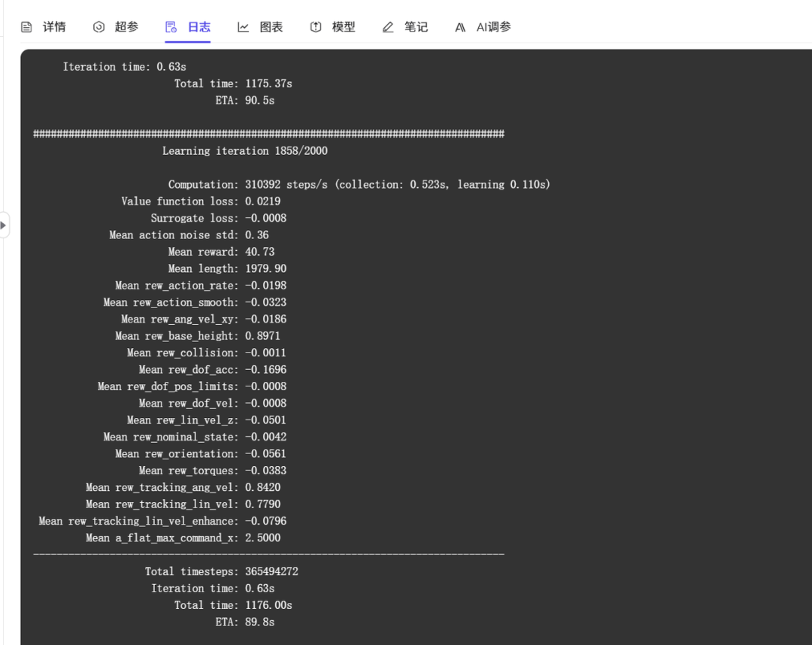Switch to the 模型 model tab
The width and height of the screenshot is (812, 645).
click(x=332, y=27)
